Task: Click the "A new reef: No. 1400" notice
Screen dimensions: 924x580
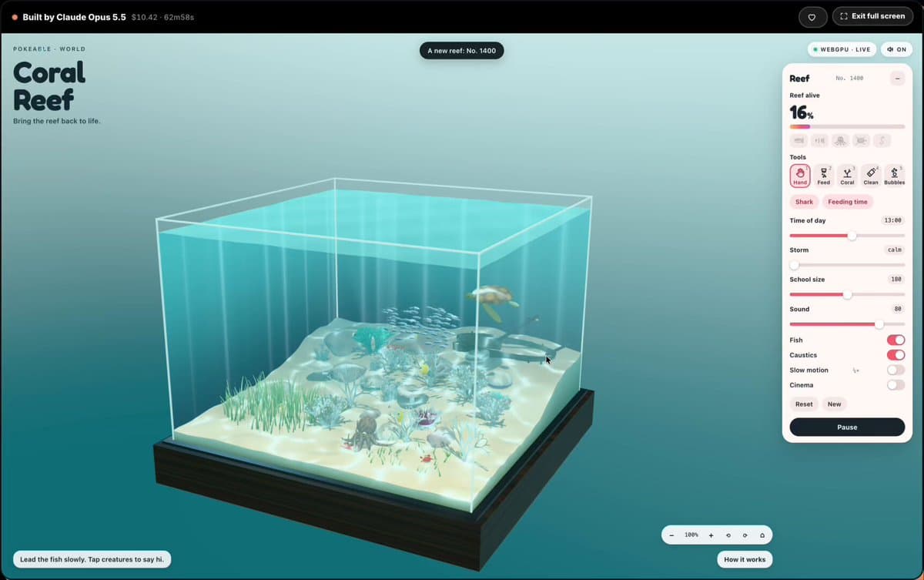Action: coord(462,51)
